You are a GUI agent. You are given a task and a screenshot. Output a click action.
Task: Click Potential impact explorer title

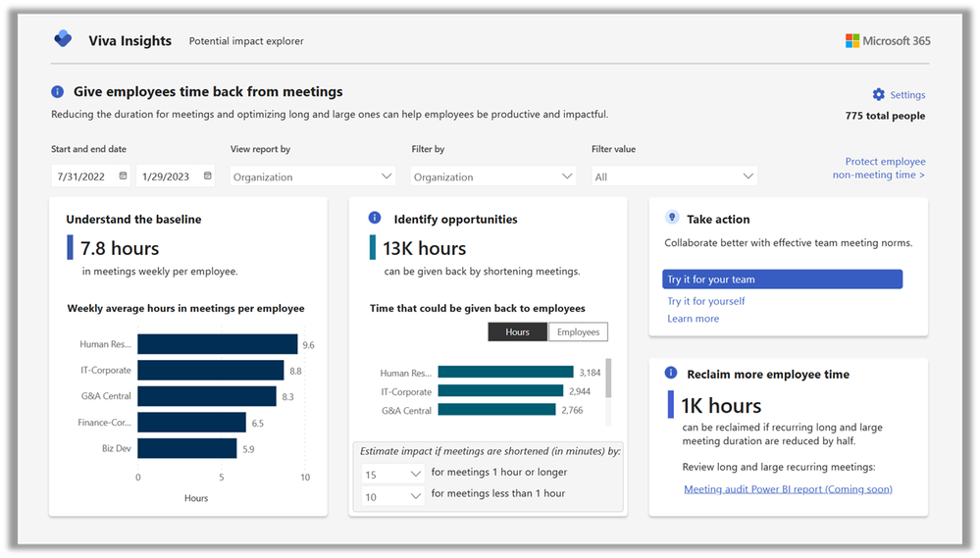click(246, 41)
